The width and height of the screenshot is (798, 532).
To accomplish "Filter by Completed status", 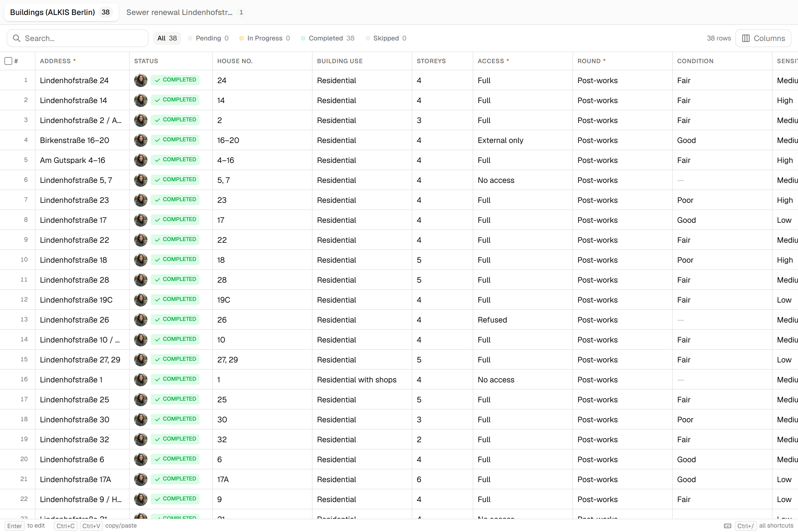I will pos(328,38).
